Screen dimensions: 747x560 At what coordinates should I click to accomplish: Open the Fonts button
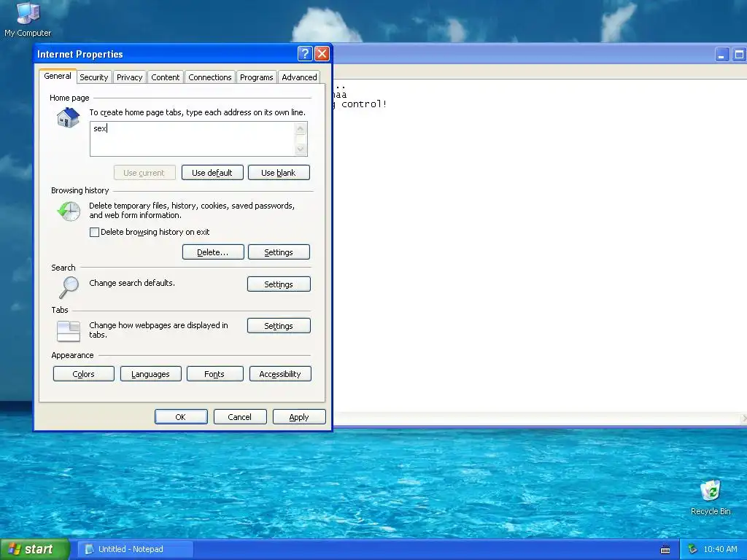(x=214, y=374)
